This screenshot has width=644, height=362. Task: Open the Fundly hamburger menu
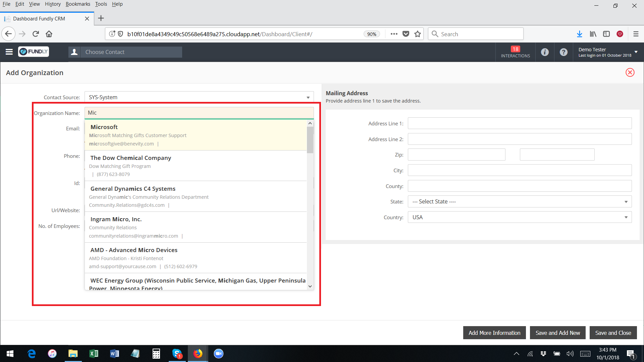coord(9,52)
